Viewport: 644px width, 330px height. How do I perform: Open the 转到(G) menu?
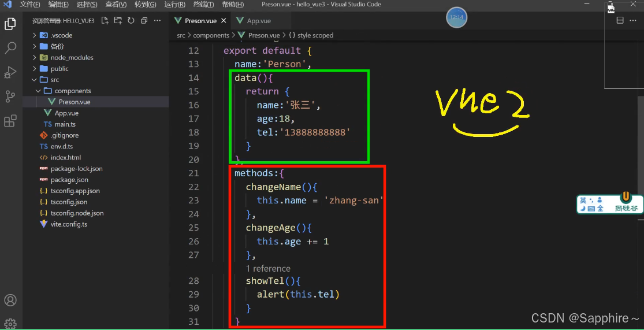pyautogui.click(x=146, y=5)
